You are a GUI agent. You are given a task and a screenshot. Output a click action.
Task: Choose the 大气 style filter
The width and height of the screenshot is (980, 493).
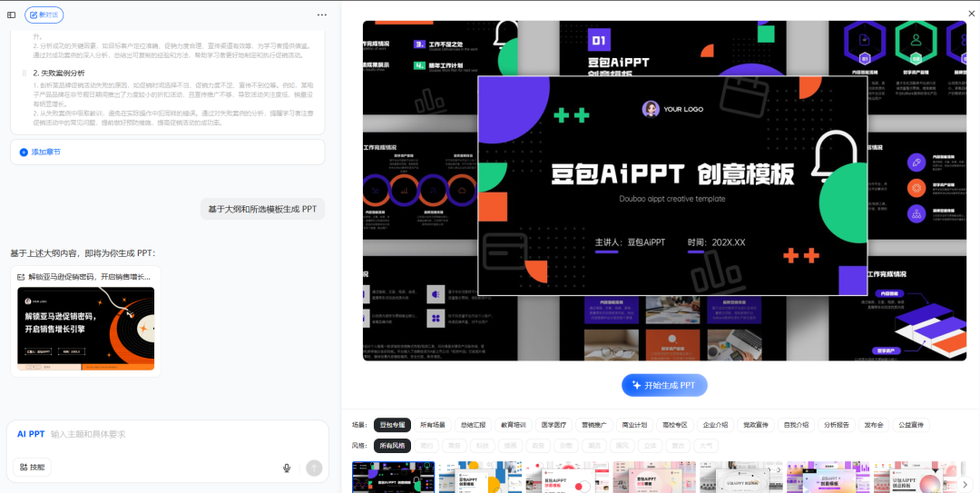pos(706,446)
